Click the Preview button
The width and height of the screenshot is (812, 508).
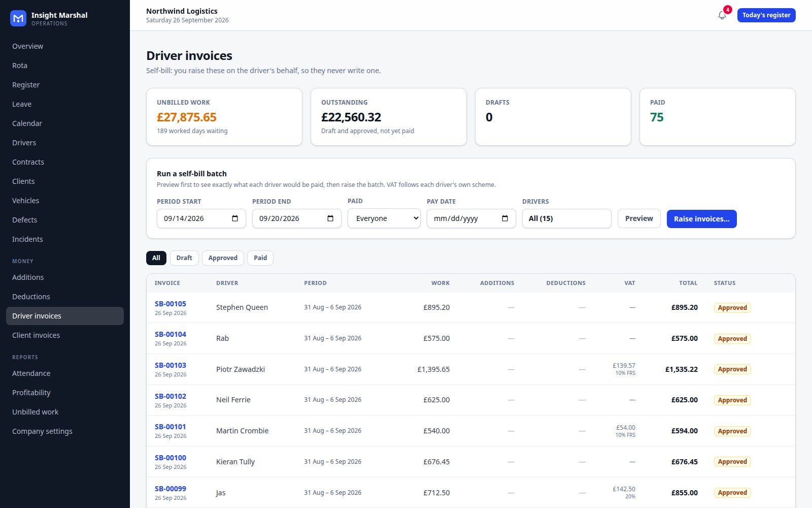point(639,218)
